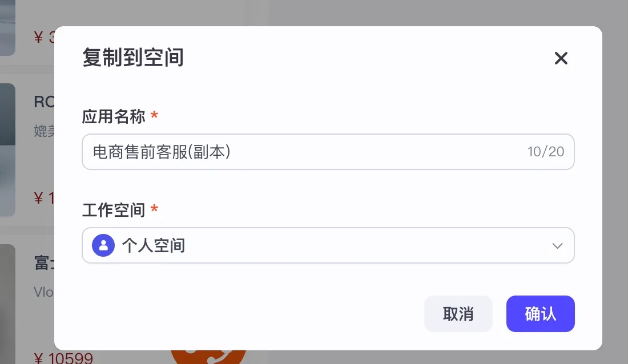The width and height of the screenshot is (628, 364).
Task: Click the orange circular icon behind the dialog
Action: pyautogui.click(x=208, y=356)
